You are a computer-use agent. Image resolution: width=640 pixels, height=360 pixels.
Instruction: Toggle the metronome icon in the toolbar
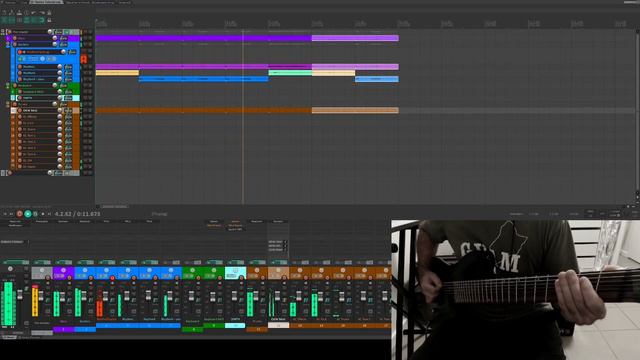pyautogui.click(x=49, y=13)
